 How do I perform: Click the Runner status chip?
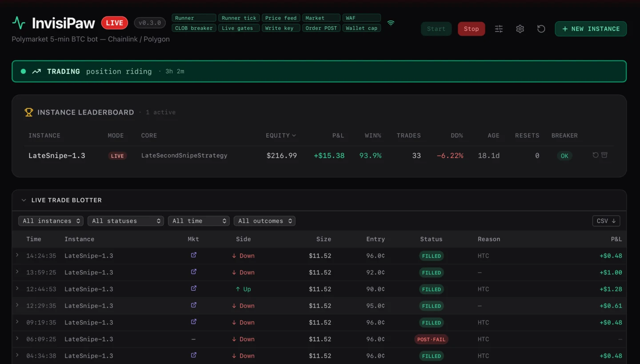(194, 18)
